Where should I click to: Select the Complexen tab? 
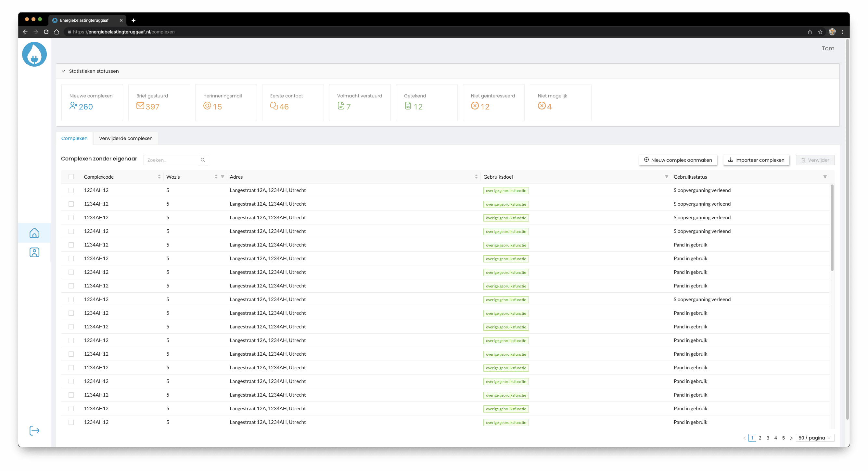(74, 138)
